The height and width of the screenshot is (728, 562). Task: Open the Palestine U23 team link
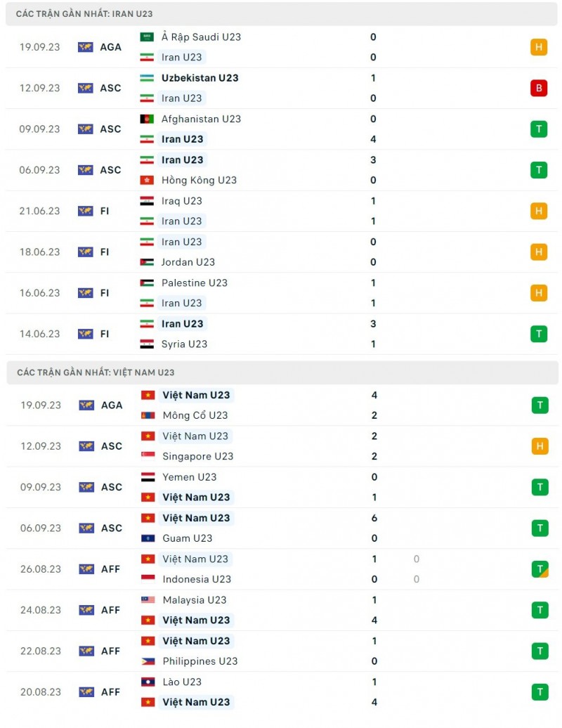pos(194,282)
